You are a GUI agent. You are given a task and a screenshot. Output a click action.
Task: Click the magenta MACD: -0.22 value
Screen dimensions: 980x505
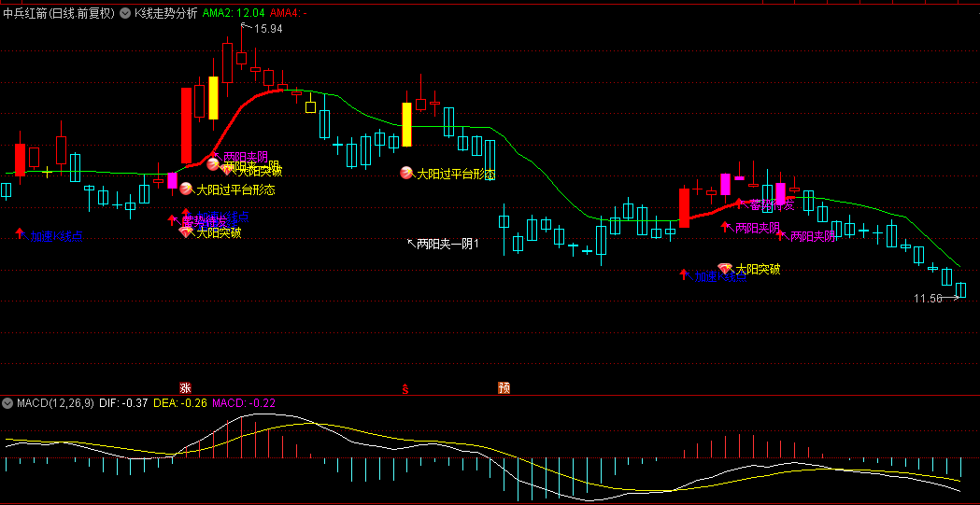[244, 403]
